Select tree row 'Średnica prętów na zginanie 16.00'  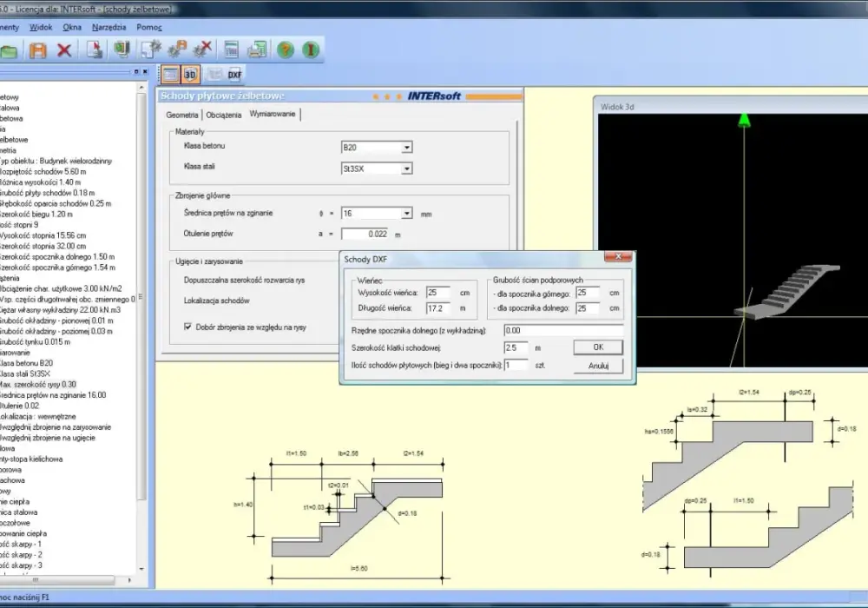[x=53, y=395]
